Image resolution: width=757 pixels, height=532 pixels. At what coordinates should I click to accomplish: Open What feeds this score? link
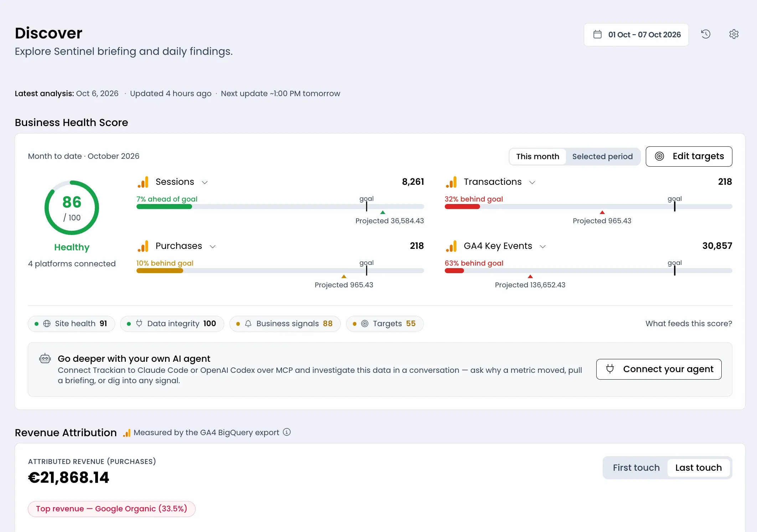tap(689, 323)
